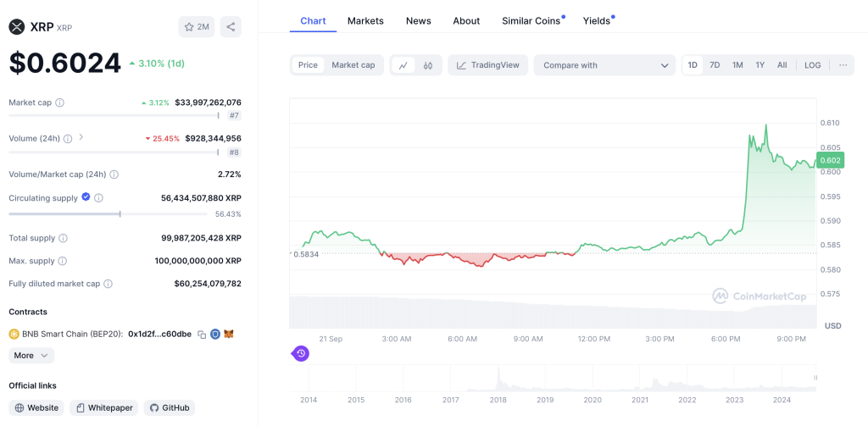Switch to the Markets tab
Image resolution: width=868 pixels, height=426 pixels.
(365, 21)
